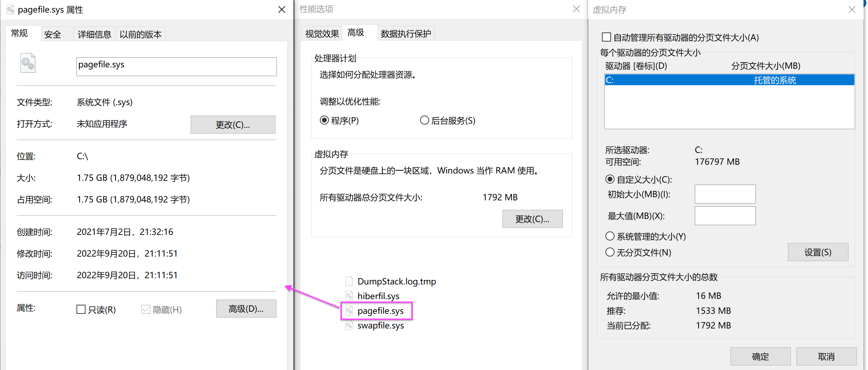
Task: Click the 1792 MB total paging size value
Action: click(500, 197)
